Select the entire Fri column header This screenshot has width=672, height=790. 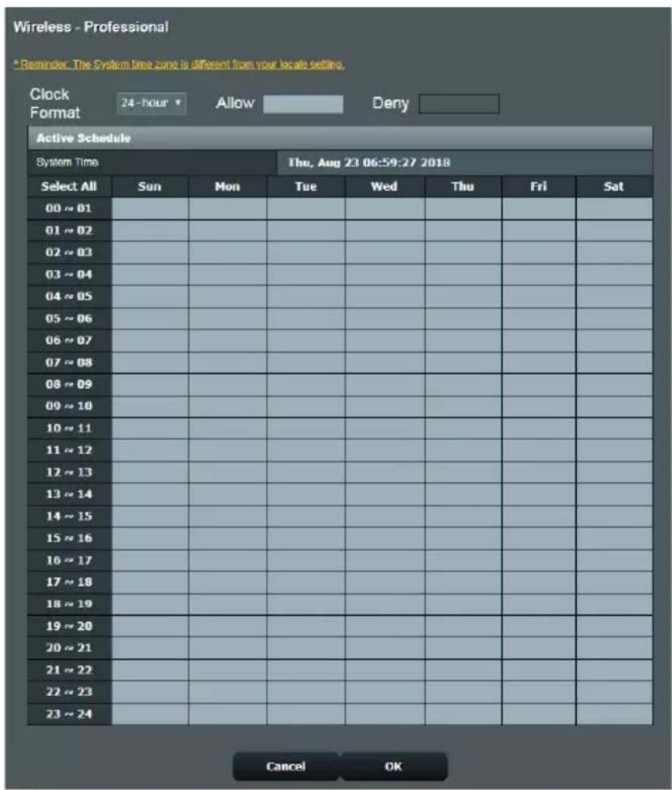click(539, 187)
